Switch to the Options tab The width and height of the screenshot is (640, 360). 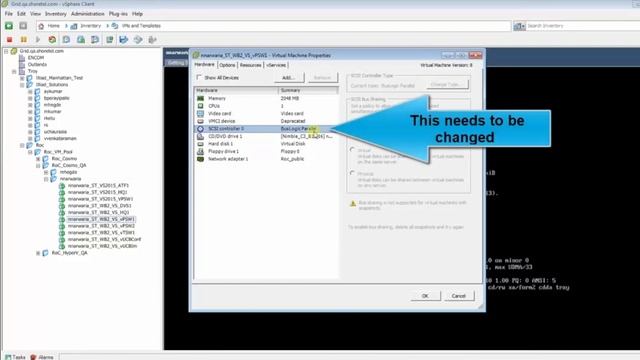[x=227, y=65]
